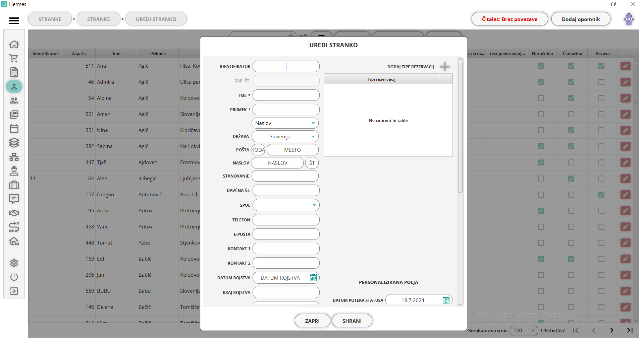644x343 pixels.
Task: Click the Čitalec: Brez povezave button
Action: point(509,19)
